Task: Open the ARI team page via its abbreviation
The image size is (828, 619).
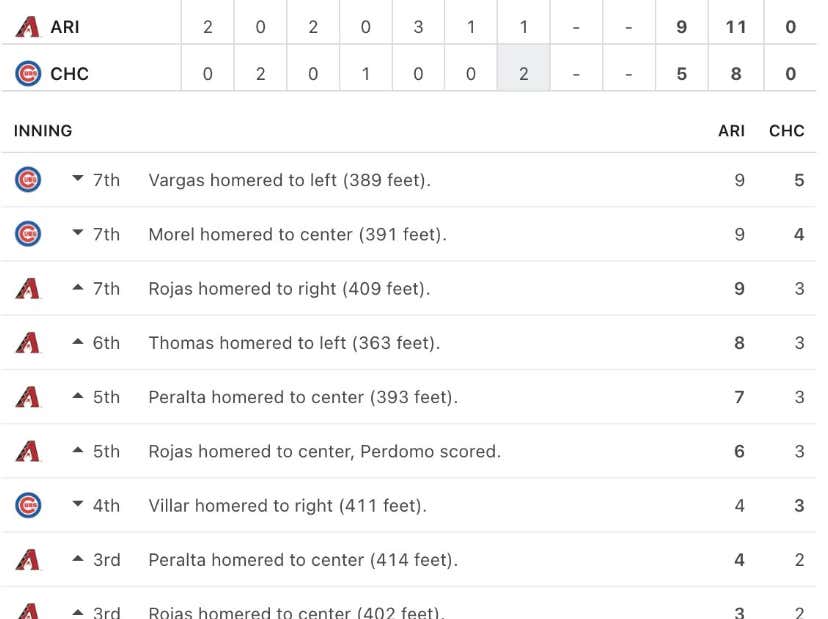Action: click(65, 26)
